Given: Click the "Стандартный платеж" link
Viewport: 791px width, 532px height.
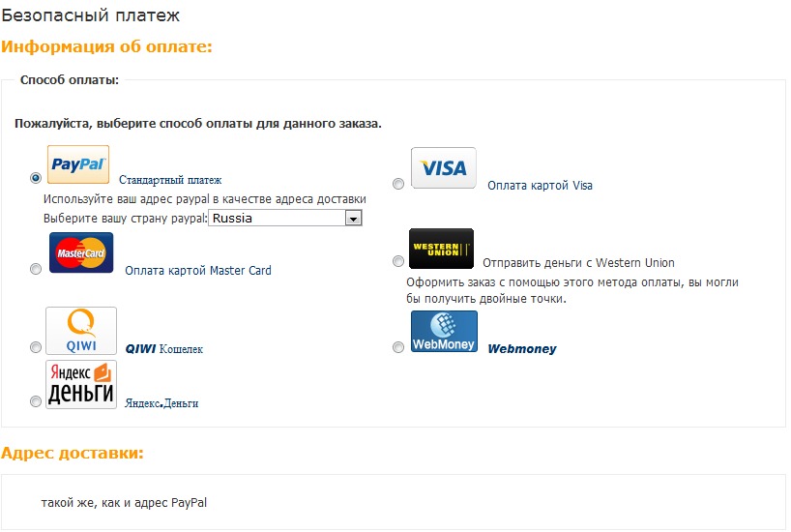Looking at the screenshot, I should [170, 180].
